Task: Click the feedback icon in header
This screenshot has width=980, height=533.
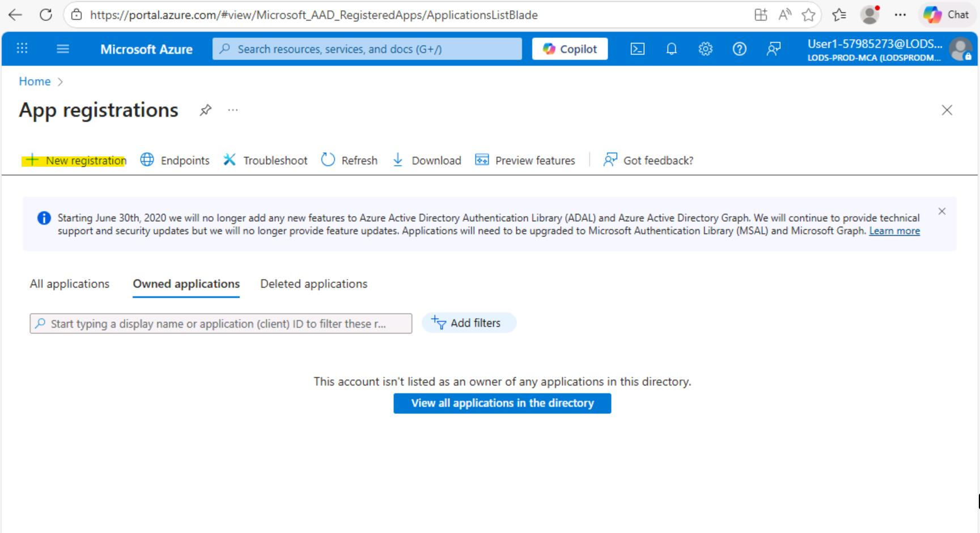Action: (773, 49)
